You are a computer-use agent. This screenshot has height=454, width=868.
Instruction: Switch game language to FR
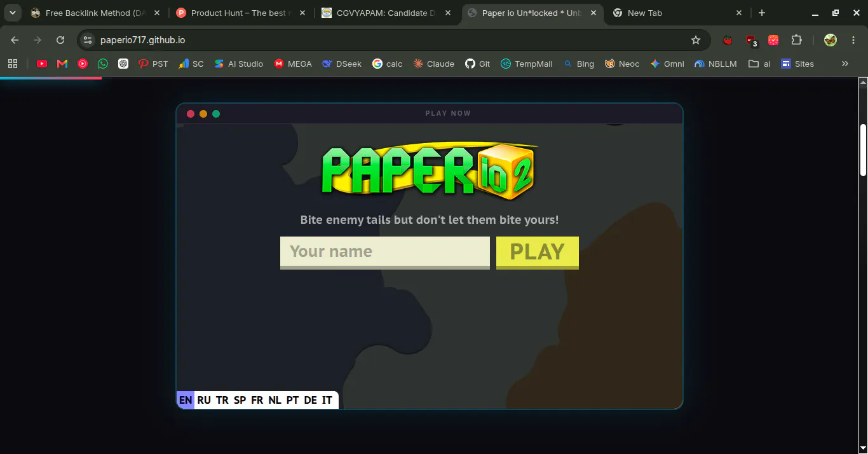point(257,400)
